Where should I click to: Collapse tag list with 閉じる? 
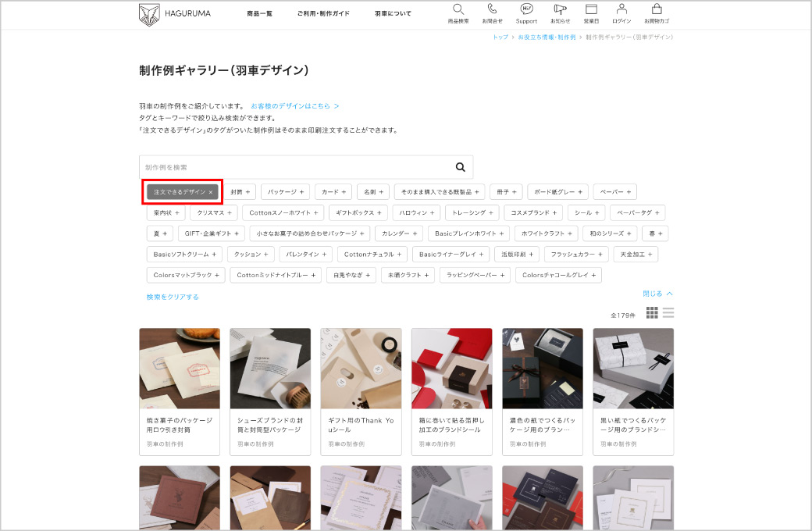(x=657, y=294)
